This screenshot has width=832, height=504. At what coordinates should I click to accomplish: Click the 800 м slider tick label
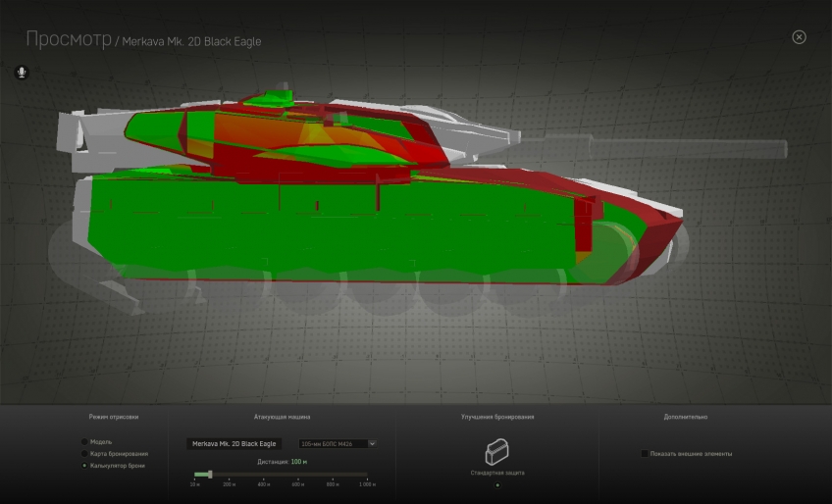click(333, 484)
